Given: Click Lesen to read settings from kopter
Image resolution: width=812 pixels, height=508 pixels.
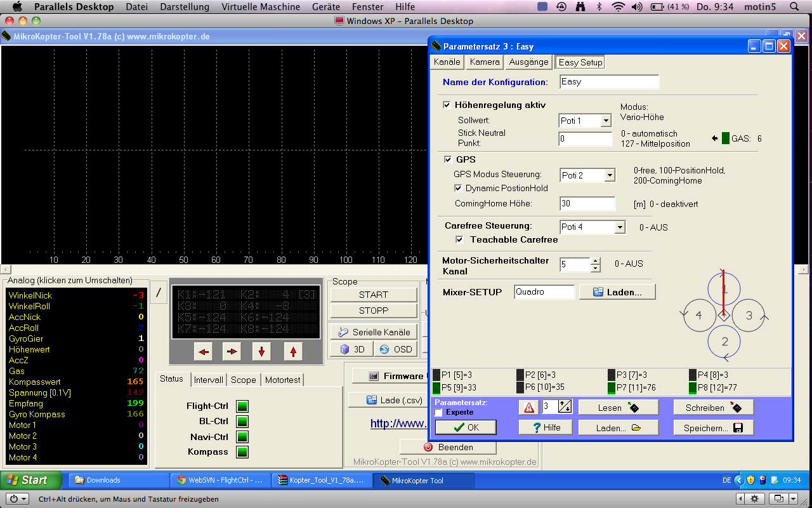Looking at the screenshot, I should (619, 407).
